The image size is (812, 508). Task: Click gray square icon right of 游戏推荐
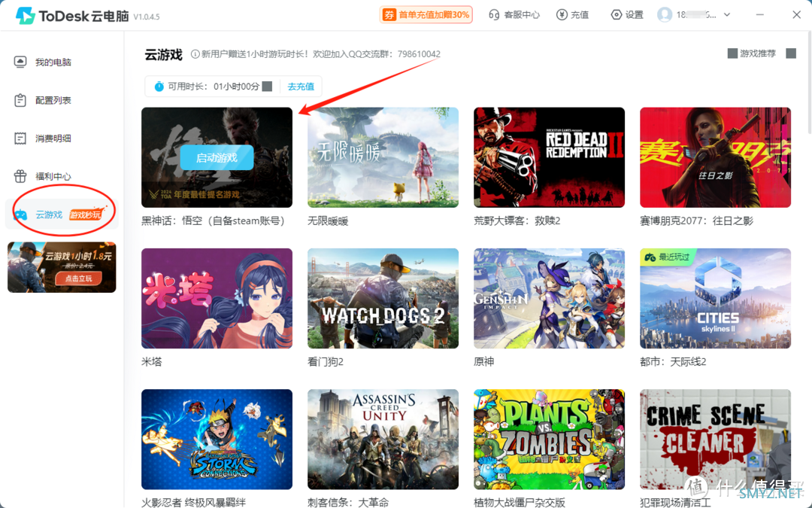(791, 53)
